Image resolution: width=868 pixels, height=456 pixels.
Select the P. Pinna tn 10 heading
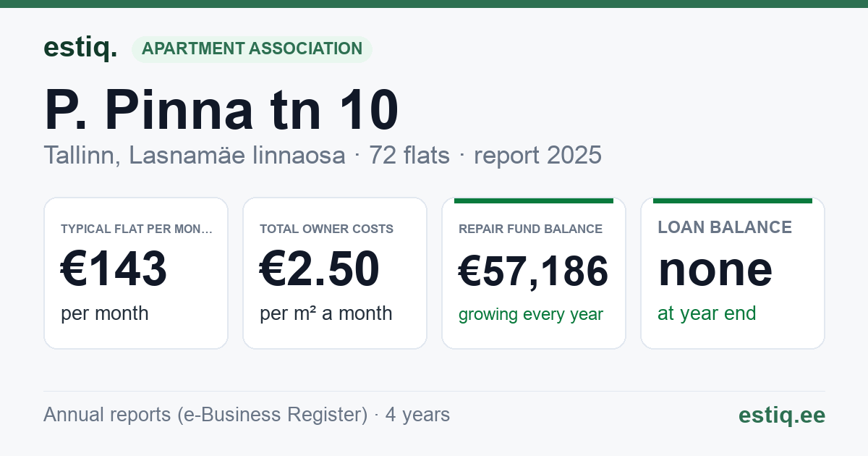(221, 110)
